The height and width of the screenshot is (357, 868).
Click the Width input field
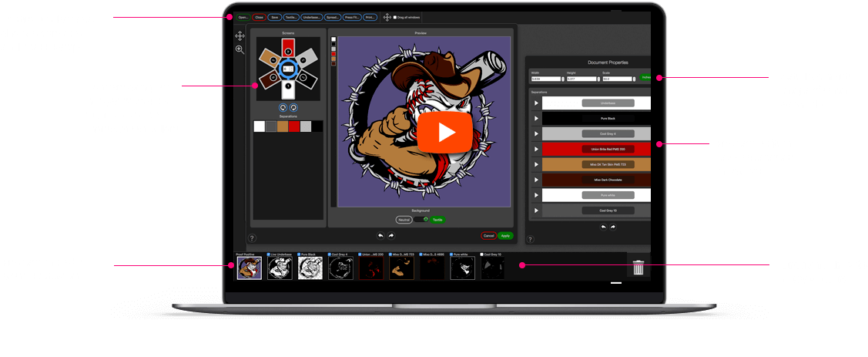click(546, 79)
